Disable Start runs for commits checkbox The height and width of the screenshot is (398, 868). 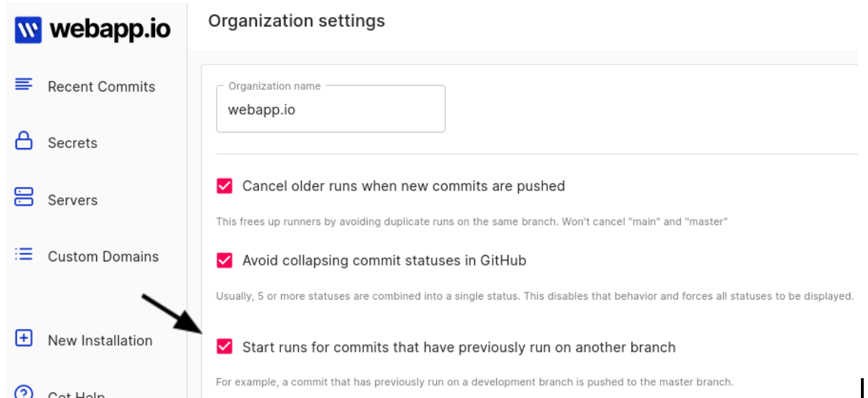click(x=224, y=347)
